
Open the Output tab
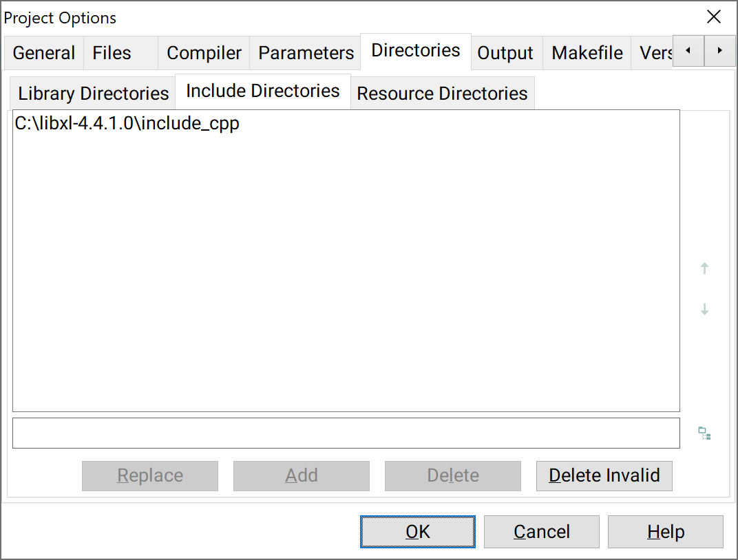(505, 53)
